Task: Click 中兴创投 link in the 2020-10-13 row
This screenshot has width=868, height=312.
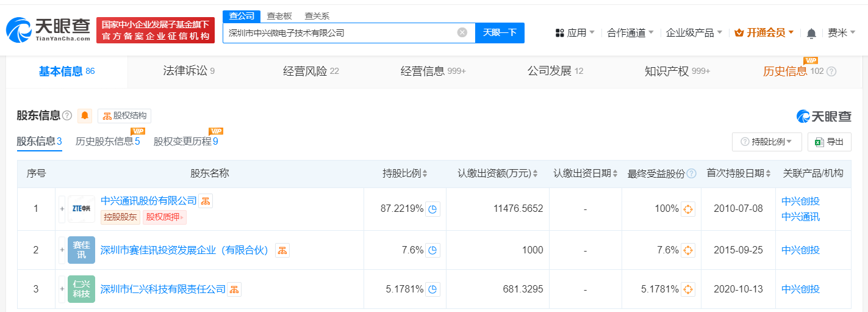Action: pos(800,289)
